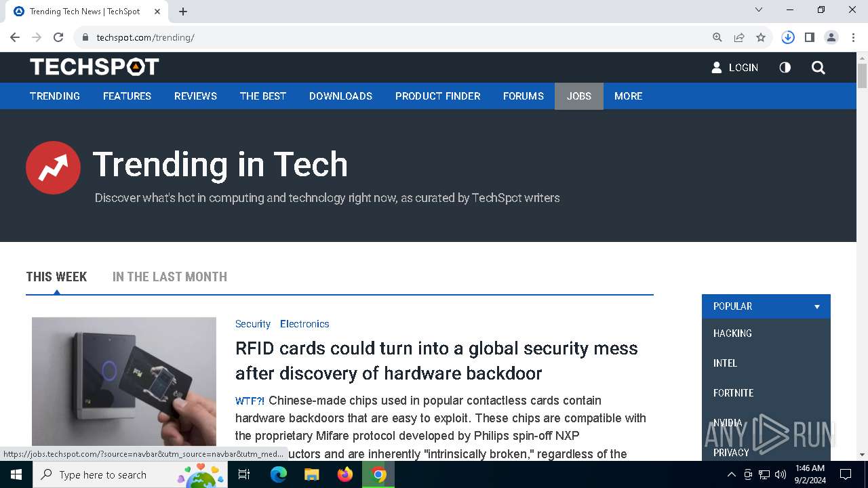868x488 pixels.
Task: Reload the page
Action: (x=58, y=37)
